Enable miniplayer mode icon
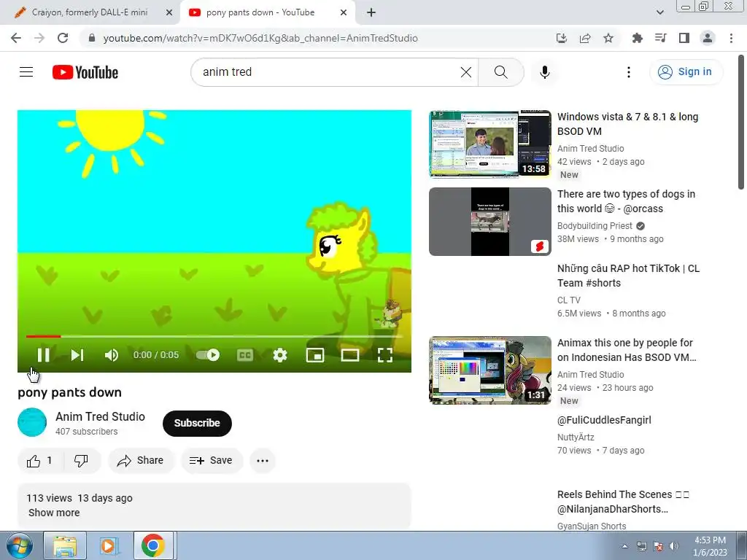Viewport: 747px width, 560px height. click(315, 355)
